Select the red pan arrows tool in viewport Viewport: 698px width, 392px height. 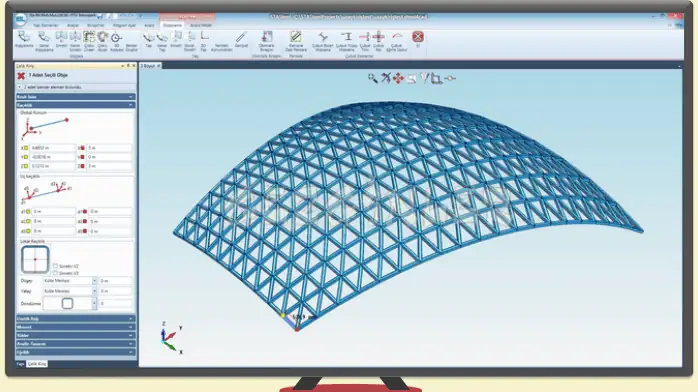pyautogui.click(x=398, y=78)
